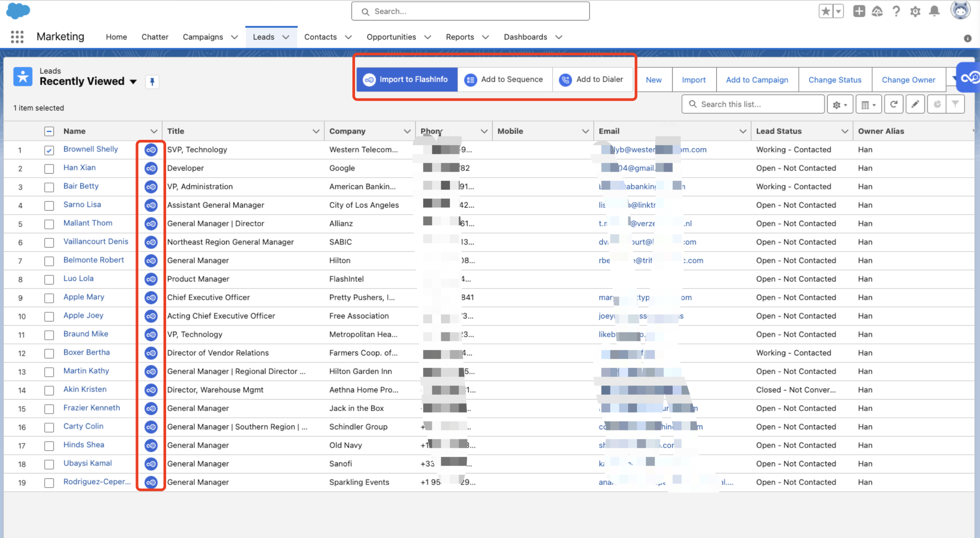Show charts panel icon
The height and width of the screenshot is (538, 980).
pos(937,104)
